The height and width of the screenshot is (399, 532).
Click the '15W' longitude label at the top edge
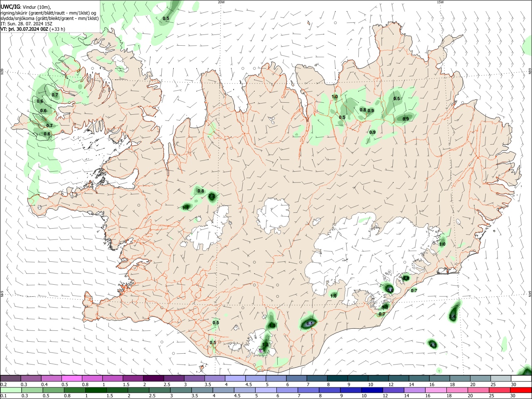(x=440, y=2)
